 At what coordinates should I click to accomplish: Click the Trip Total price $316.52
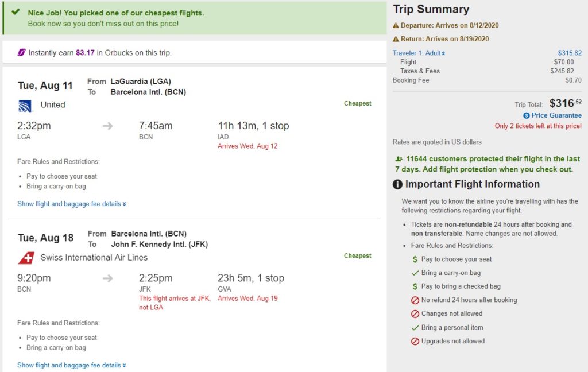565,103
